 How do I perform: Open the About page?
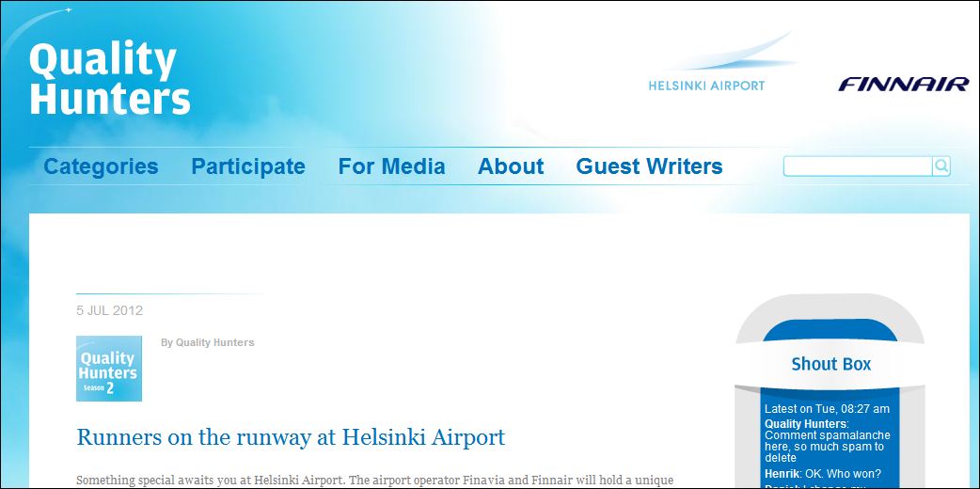tap(511, 166)
